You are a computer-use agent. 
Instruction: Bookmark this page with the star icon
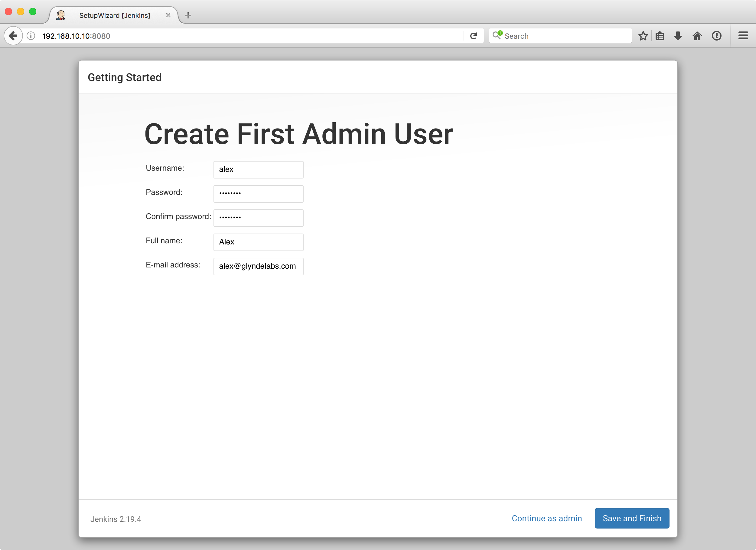643,36
